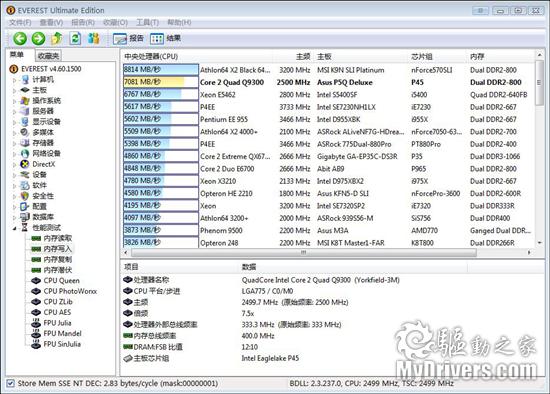Collapse the 性能测试 tree node arrow

click(15, 228)
